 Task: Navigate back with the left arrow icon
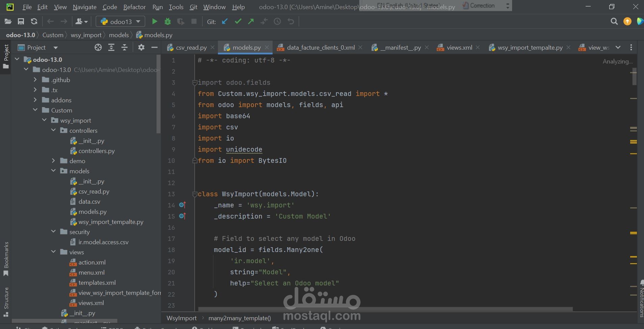(50, 22)
